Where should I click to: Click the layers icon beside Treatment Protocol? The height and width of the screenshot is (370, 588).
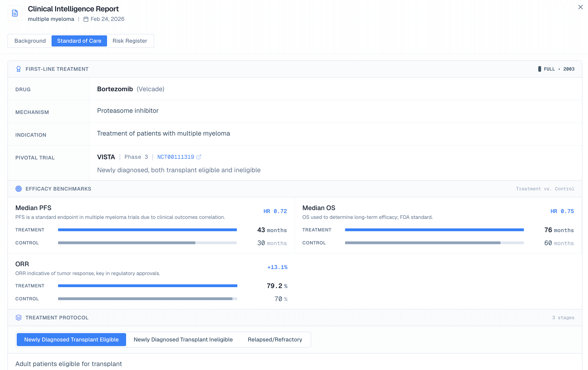click(19, 318)
